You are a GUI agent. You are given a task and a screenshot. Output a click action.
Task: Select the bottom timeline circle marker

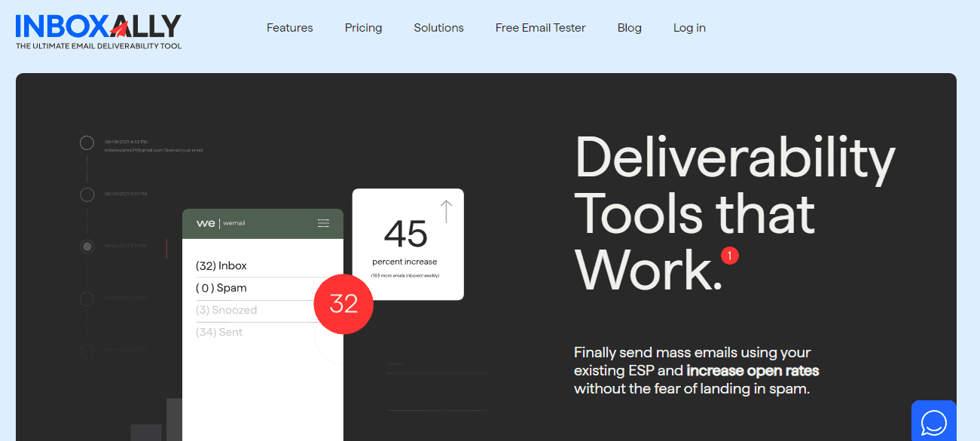[x=86, y=350]
